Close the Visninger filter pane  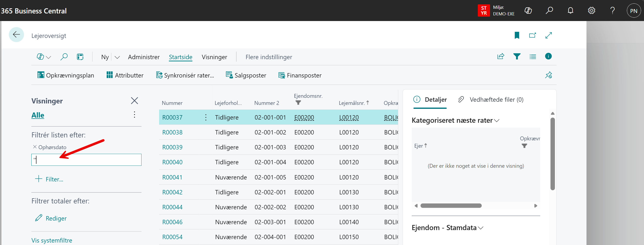134,101
